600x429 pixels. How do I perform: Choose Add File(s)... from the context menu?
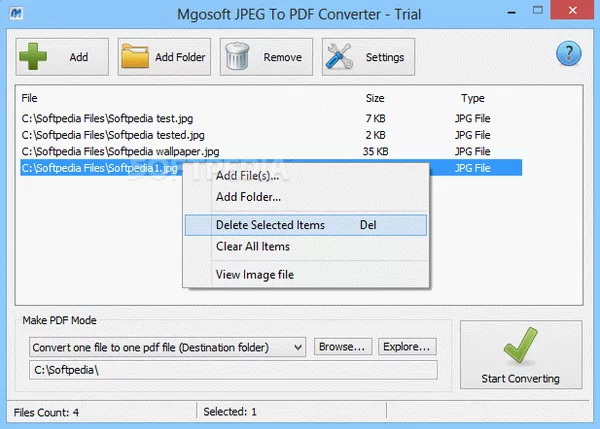[x=306, y=176]
